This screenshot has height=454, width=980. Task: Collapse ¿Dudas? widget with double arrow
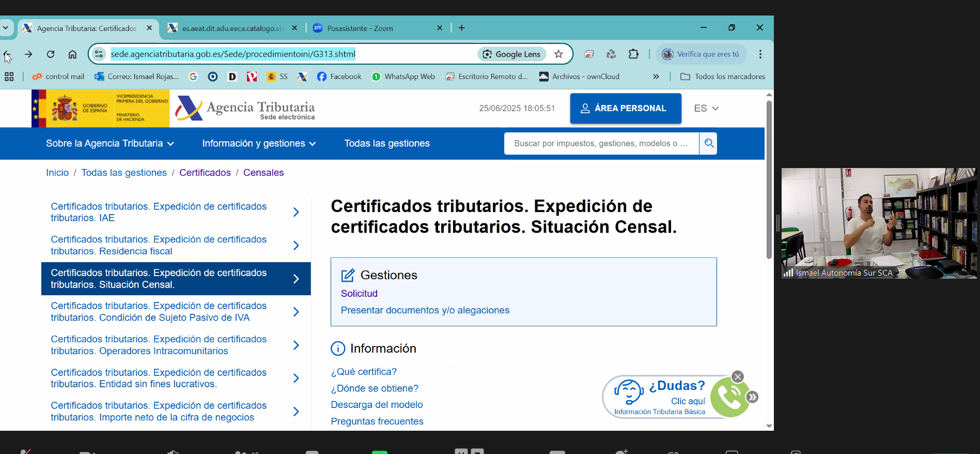pyautogui.click(x=753, y=397)
